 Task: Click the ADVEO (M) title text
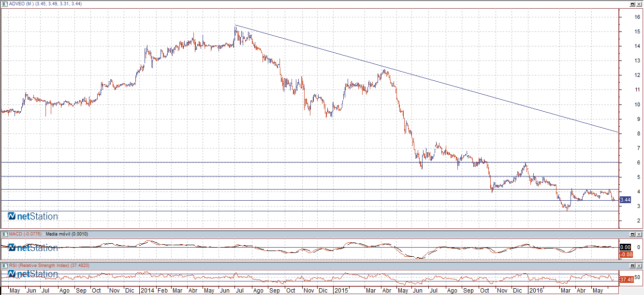tap(20, 4)
